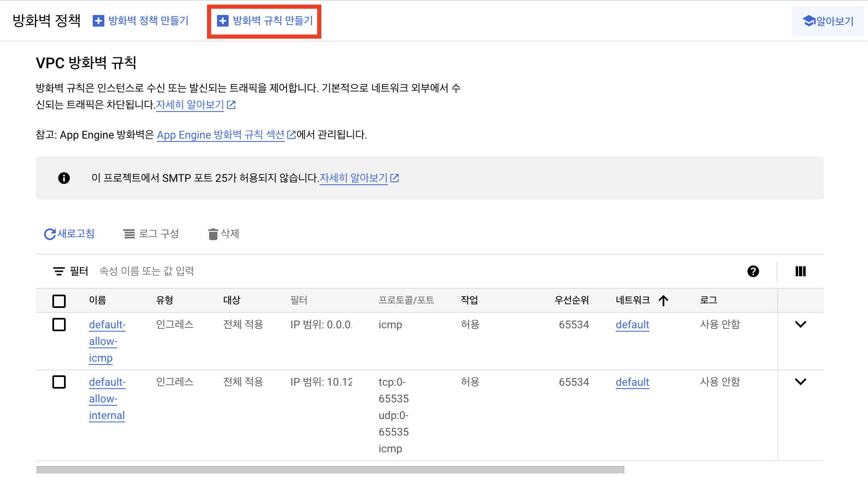
Task: Open the column display options icon
Action: coord(800,271)
